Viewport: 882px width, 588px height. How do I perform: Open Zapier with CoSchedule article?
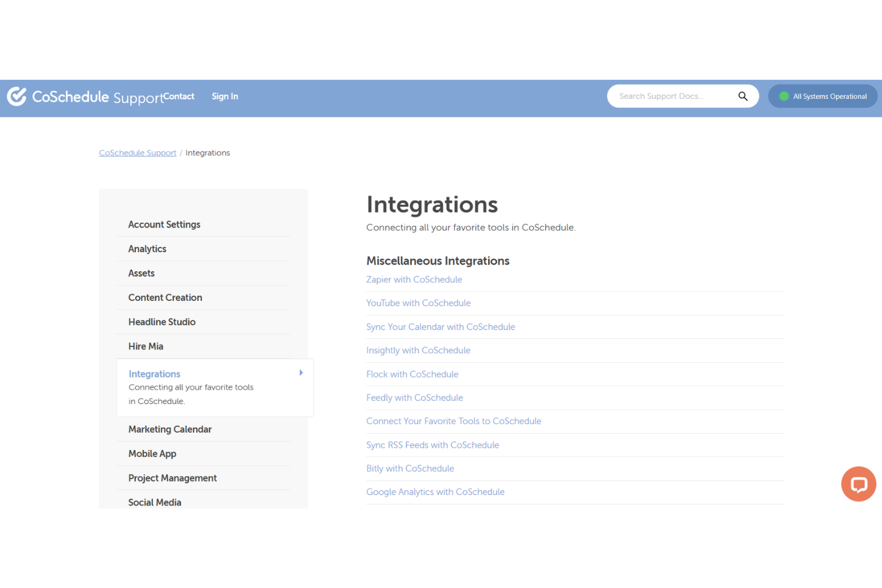[x=414, y=279]
